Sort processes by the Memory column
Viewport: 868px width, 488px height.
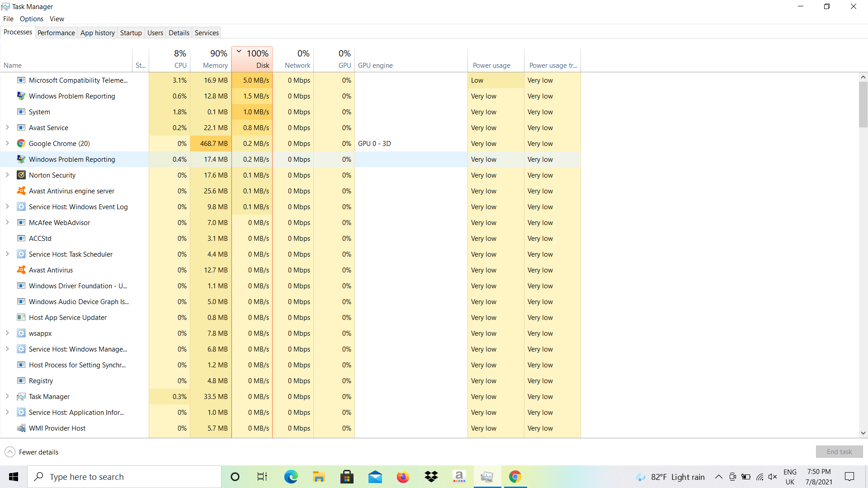(x=211, y=59)
